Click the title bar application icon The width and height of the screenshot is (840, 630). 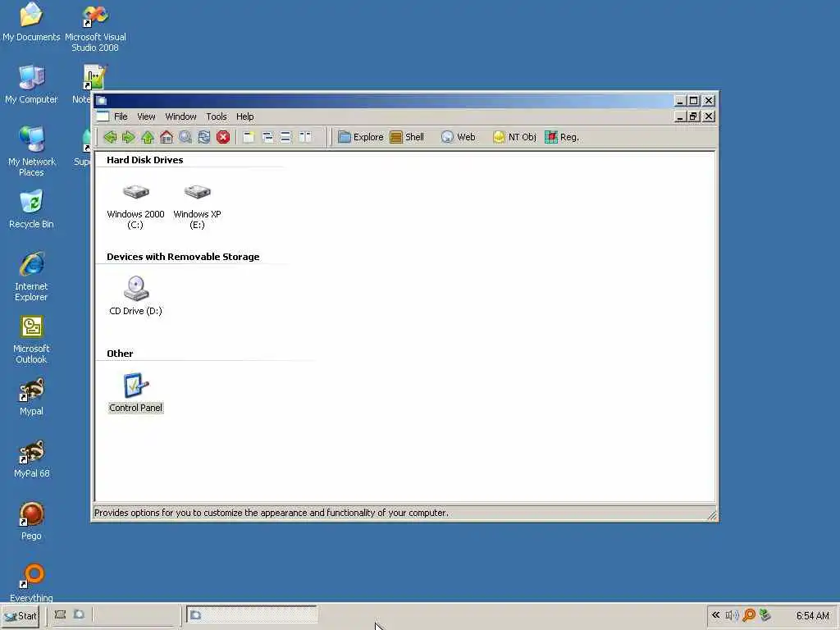(x=101, y=100)
